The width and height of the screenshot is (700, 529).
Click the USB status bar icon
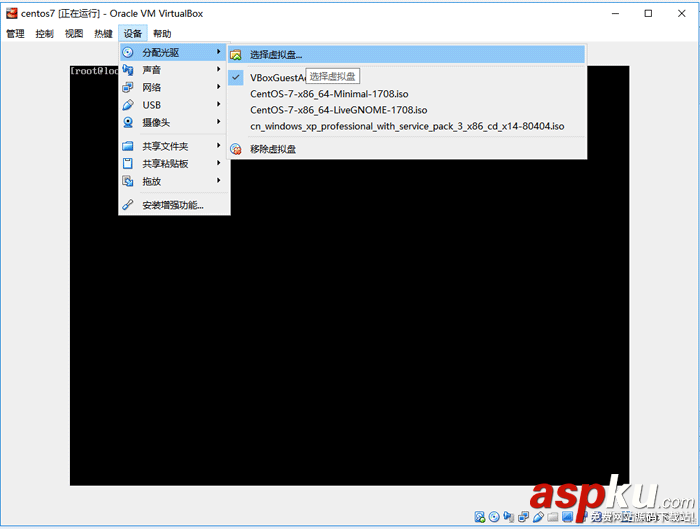point(538,517)
